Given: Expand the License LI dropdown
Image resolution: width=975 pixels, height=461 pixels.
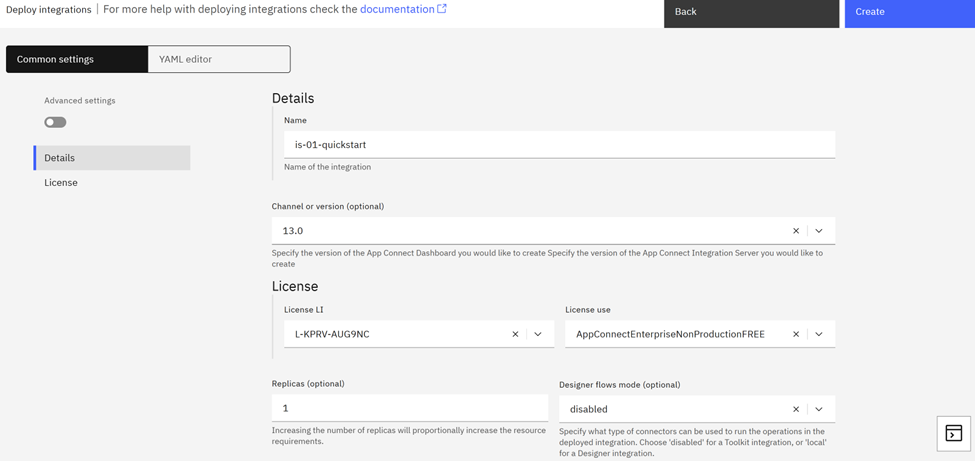Looking at the screenshot, I should [x=538, y=334].
